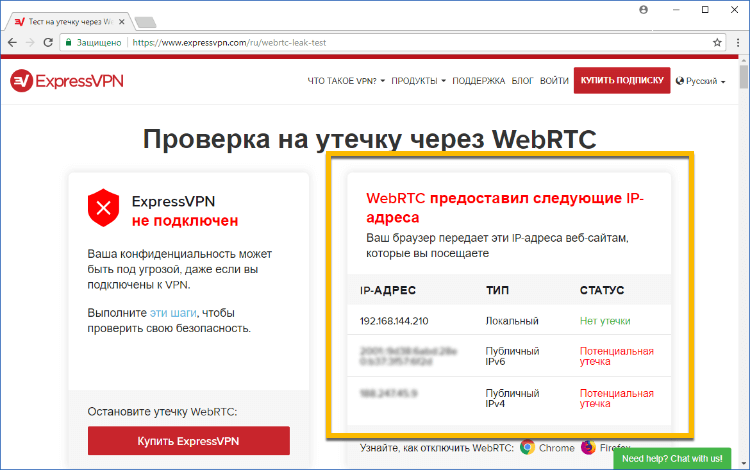Open a new browser tab
Screen dimensions: 750x470
point(145,22)
